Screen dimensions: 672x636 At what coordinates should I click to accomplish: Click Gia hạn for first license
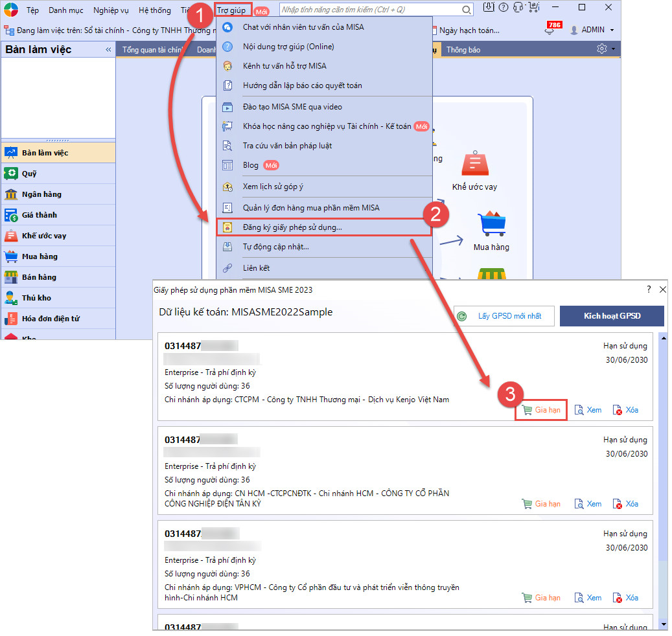[541, 410]
